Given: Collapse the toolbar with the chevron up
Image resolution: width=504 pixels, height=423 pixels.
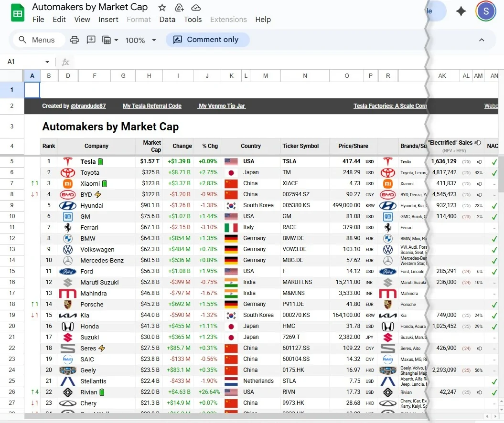Looking at the screenshot, I should [481, 40].
